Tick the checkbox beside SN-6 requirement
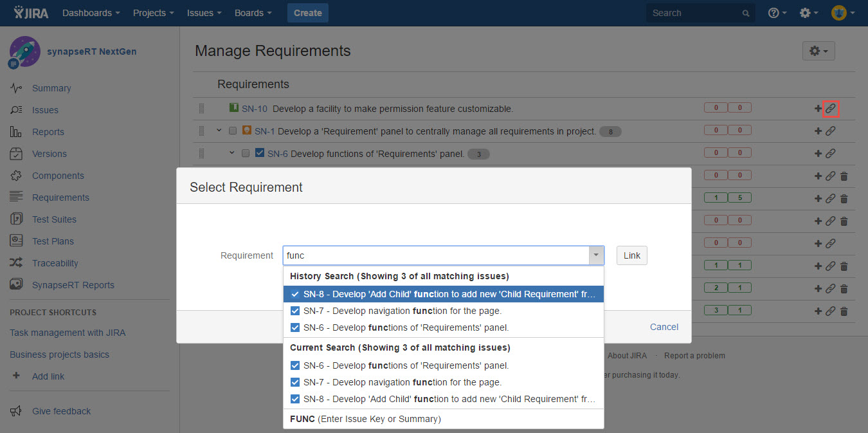This screenshot has height=433, width=868. coord(246,154)
